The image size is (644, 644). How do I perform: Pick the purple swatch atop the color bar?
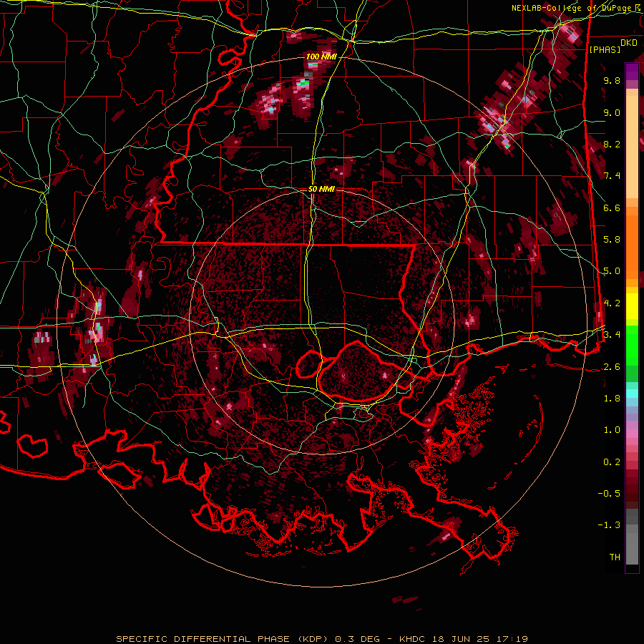pyautogui.click(x=632, y=72)
